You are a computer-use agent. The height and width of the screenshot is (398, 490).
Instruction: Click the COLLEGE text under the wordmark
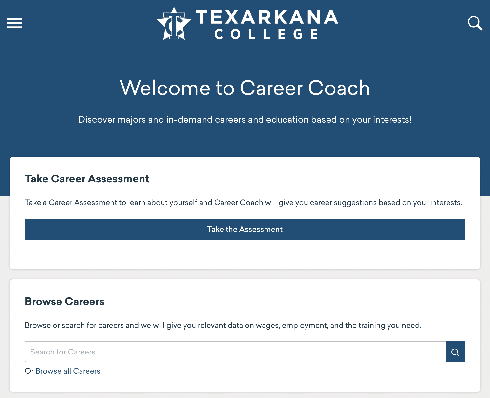266,34
